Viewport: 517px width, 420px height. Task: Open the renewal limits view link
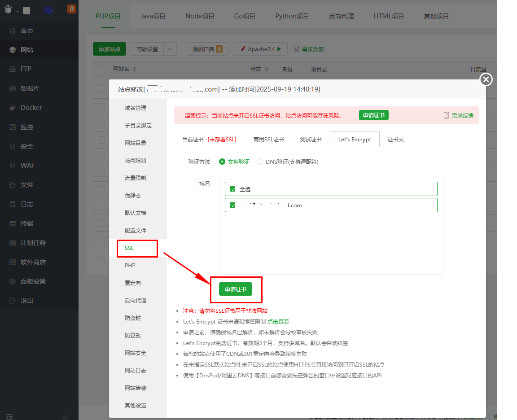point(278,322)
